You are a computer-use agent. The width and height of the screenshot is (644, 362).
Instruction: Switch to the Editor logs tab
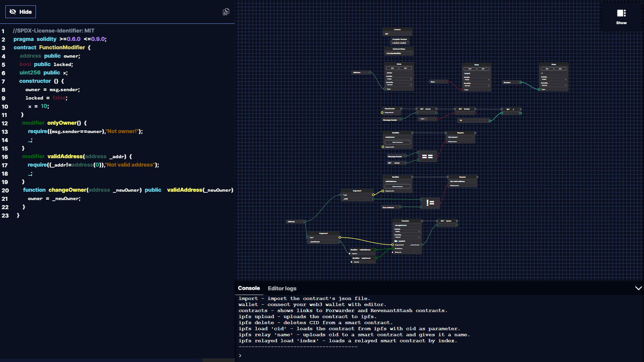click(282, 288)
